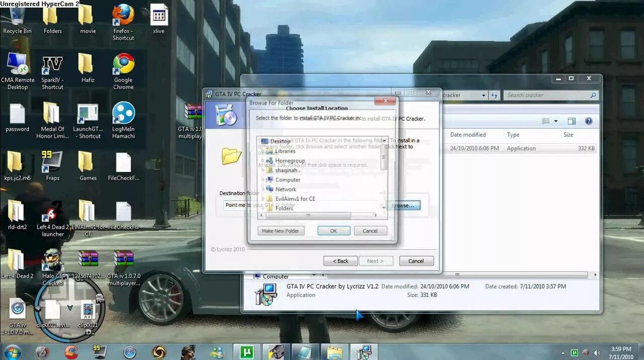Open the address bar history dropdown
The width and height of the screenshot is (644, 360).
click(x=484, y=95)
